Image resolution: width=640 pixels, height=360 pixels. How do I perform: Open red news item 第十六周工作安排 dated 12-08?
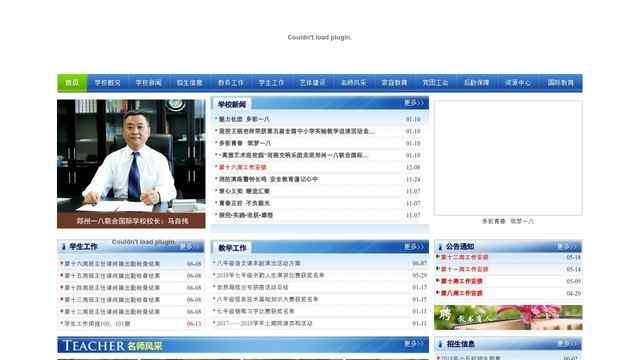click(x=243, y=167)
